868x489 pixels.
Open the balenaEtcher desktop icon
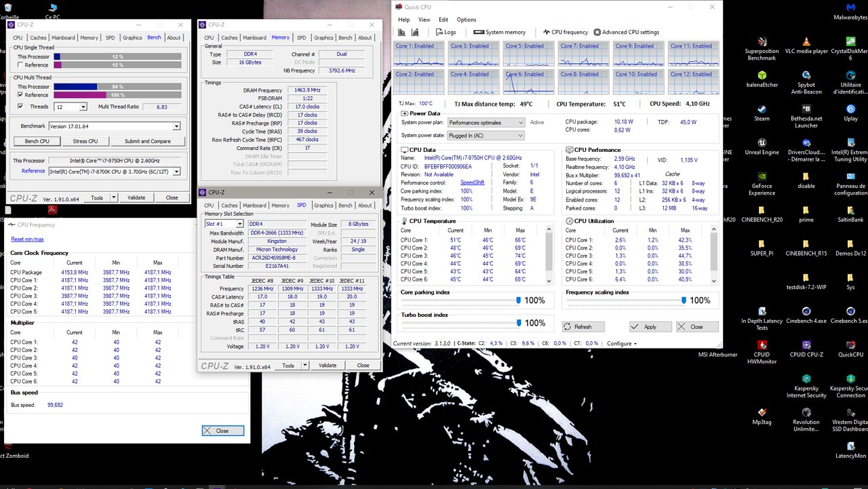[762, 80]
